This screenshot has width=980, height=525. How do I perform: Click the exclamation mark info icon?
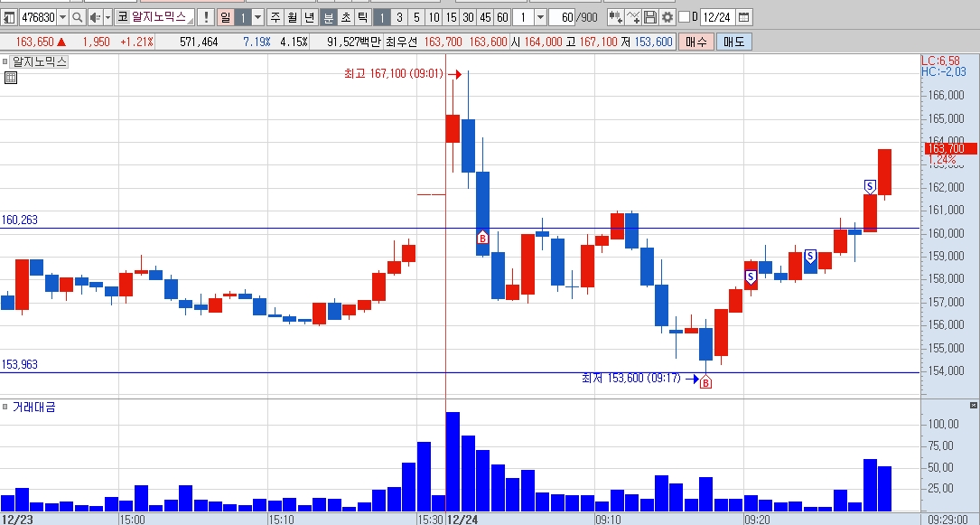click(206, 17)
